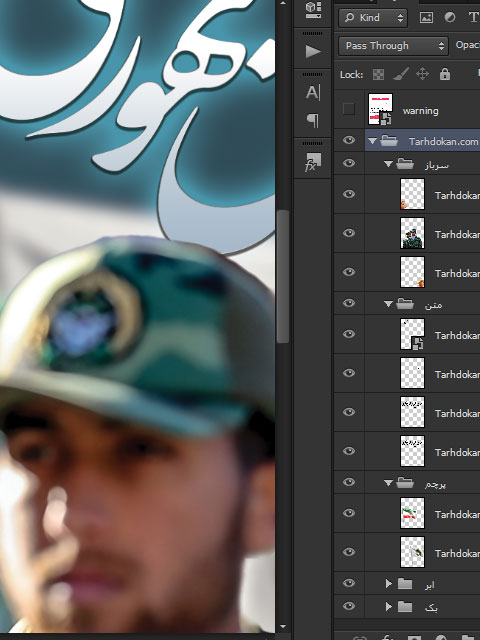480x640 pixels.
Task: Toggle visibility of بک group
Action: pos(349,606)
